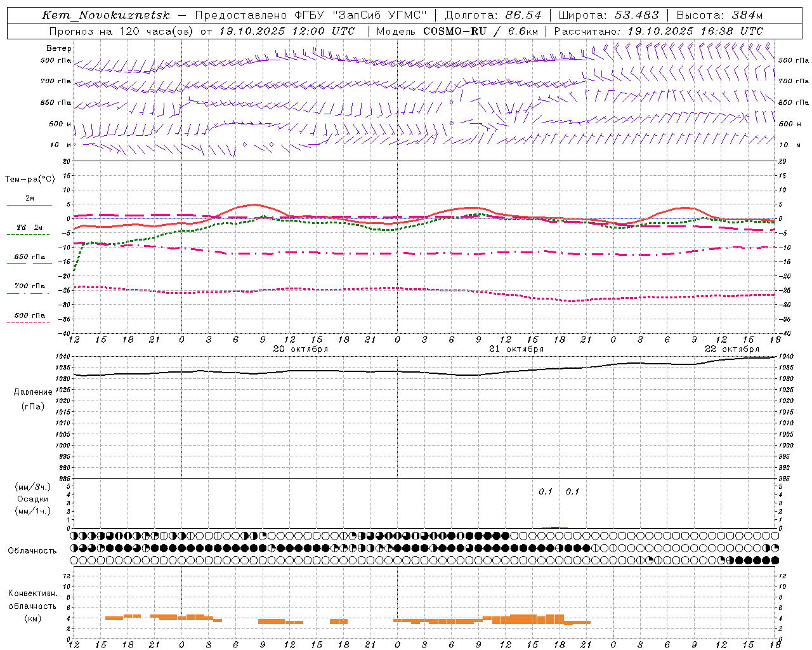Image resolution: width=812 pixels, height=650 pixels.
Task: Click the 500 м wind level label on left
Action: tap(60, 124)
